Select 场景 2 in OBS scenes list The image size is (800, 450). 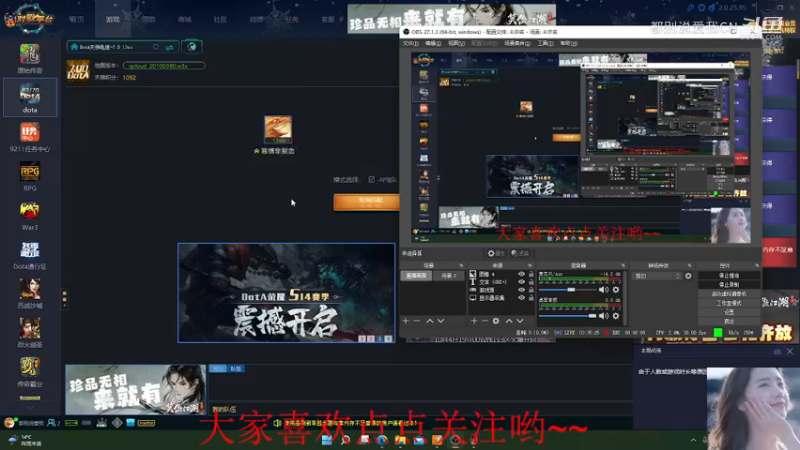pyautogui.click(x=448, y=276)
